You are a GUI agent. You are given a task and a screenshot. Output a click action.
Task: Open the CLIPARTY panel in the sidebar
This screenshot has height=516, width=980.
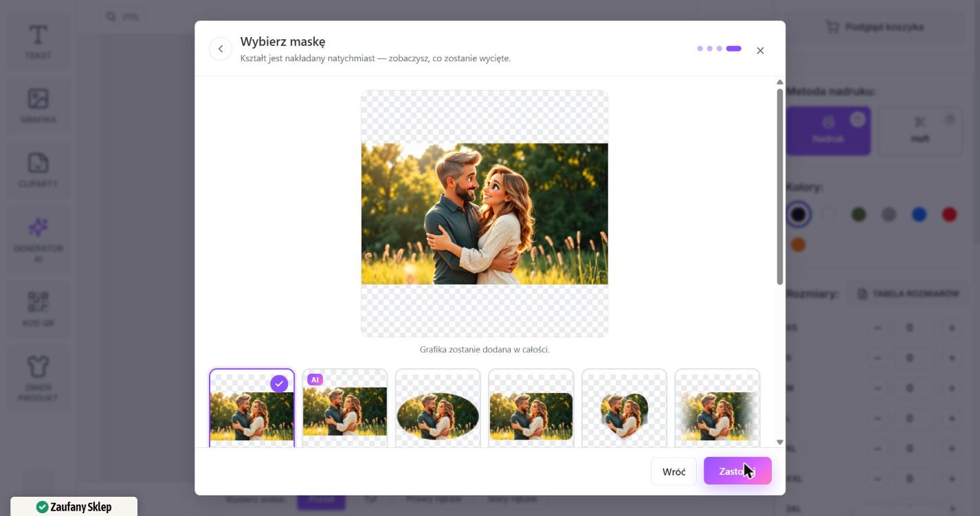click(x=38, y=170)
